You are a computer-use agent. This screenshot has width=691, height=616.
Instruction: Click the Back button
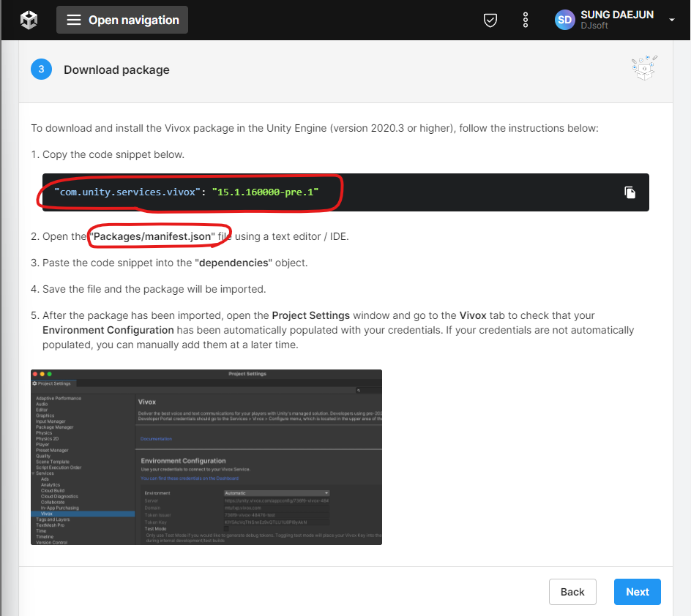pyautogui.click(x=572, y=592)
